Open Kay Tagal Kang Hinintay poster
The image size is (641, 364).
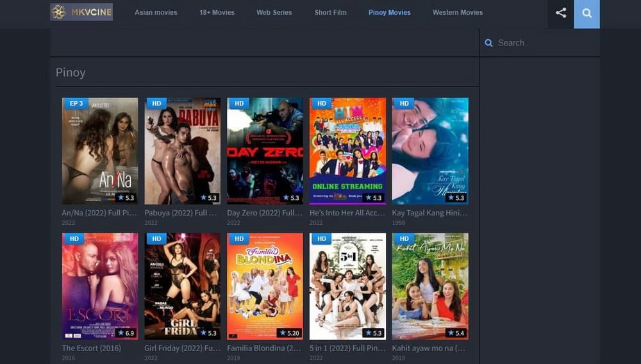430,151
